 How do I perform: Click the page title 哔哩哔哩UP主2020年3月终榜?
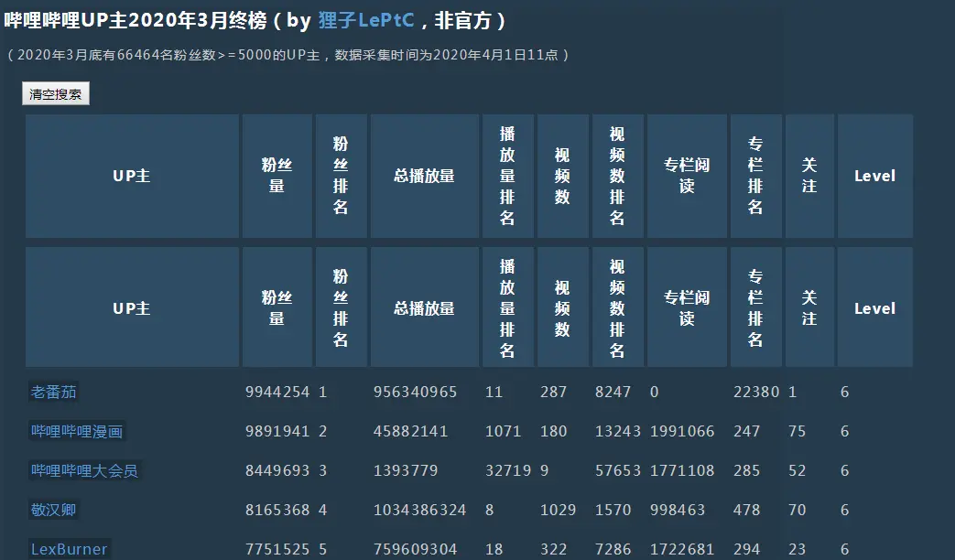136,21
